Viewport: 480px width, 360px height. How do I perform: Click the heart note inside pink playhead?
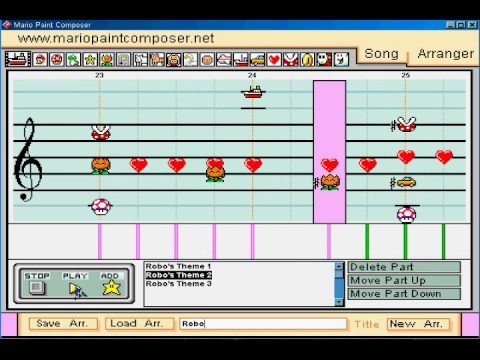pyautogui.click(x=330, y=165)
